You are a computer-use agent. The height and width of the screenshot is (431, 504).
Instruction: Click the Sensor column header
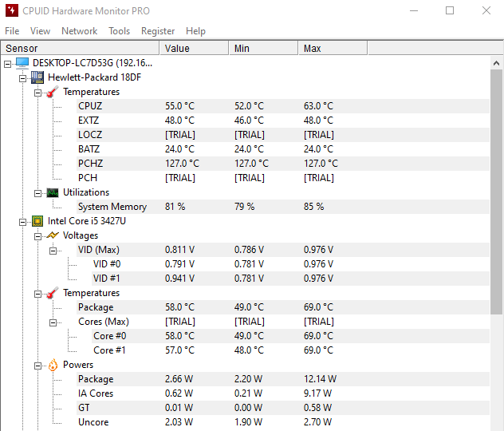coord(80,48)
